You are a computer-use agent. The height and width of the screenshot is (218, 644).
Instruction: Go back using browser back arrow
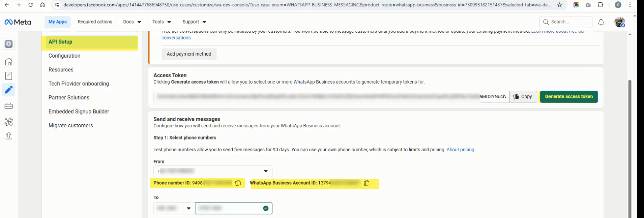pyautogui.click(x=7, y=5)
